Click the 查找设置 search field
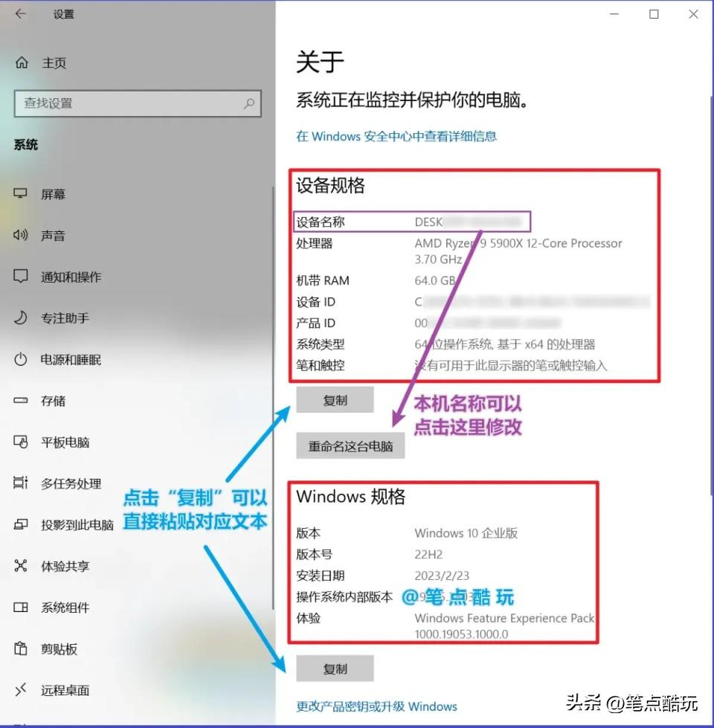The height and width of the screenshot is (728, 714). (x=138, y=103)
